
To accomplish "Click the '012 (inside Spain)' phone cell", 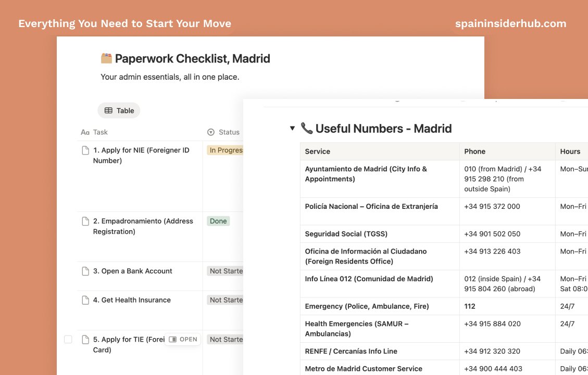I will (507, 284).
